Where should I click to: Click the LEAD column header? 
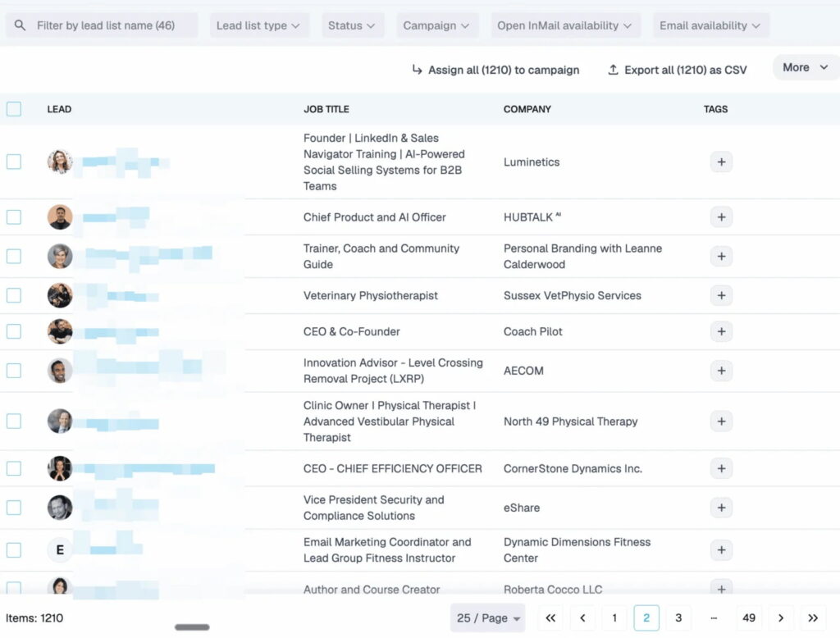[59, 109]
